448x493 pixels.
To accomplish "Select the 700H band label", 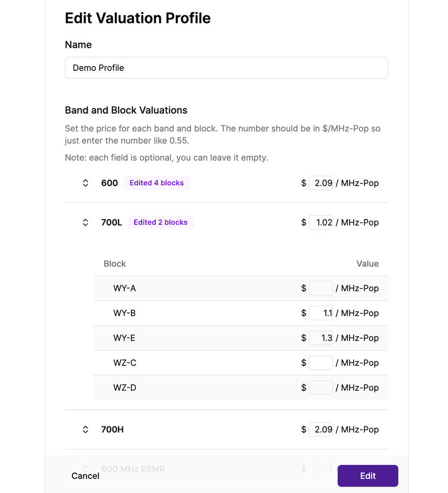I will click(x=113, y=430).
